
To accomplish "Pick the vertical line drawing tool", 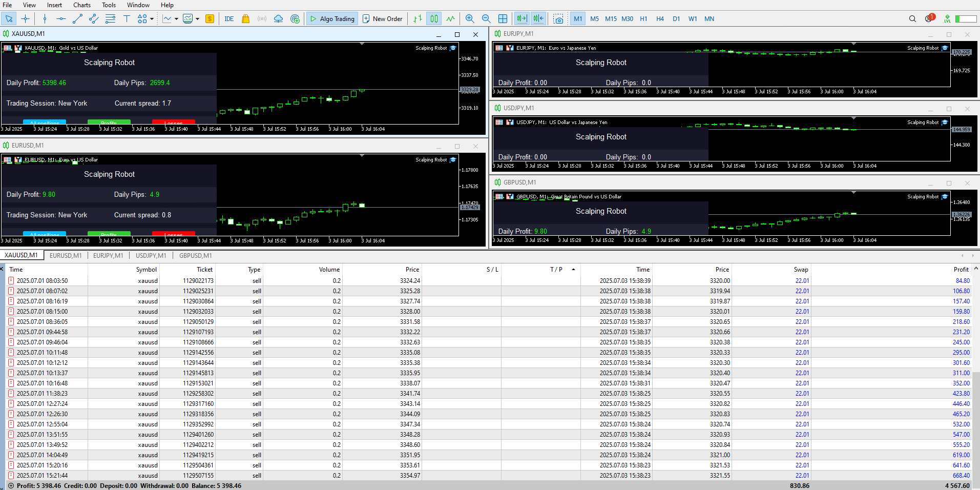I will click(45, 19).
